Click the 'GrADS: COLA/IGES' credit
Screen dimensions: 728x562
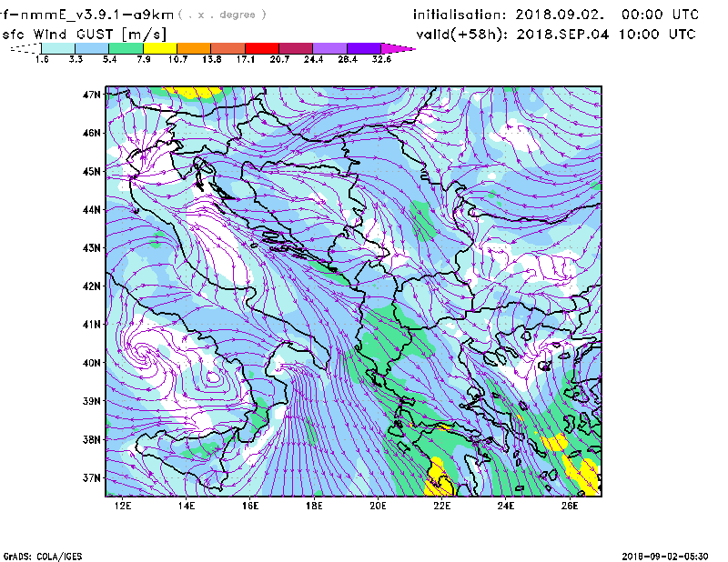(x=43, y=557)
